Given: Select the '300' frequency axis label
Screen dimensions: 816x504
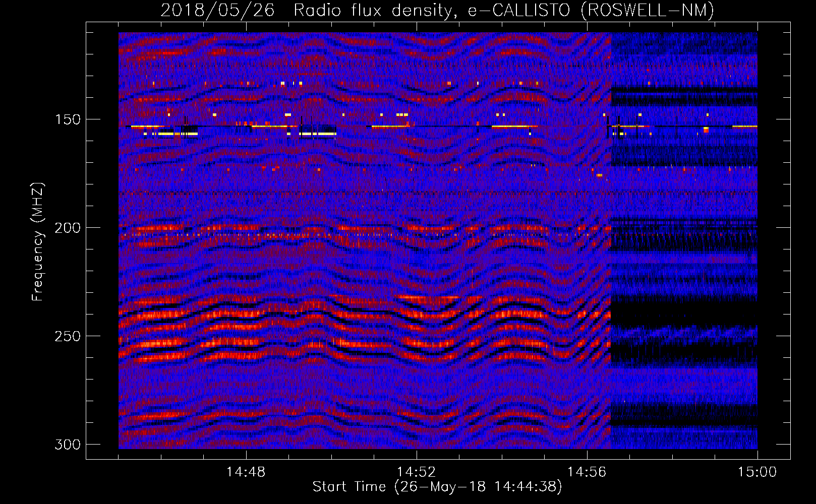Looking at the screenshot, I should click(x=67, y=445).
